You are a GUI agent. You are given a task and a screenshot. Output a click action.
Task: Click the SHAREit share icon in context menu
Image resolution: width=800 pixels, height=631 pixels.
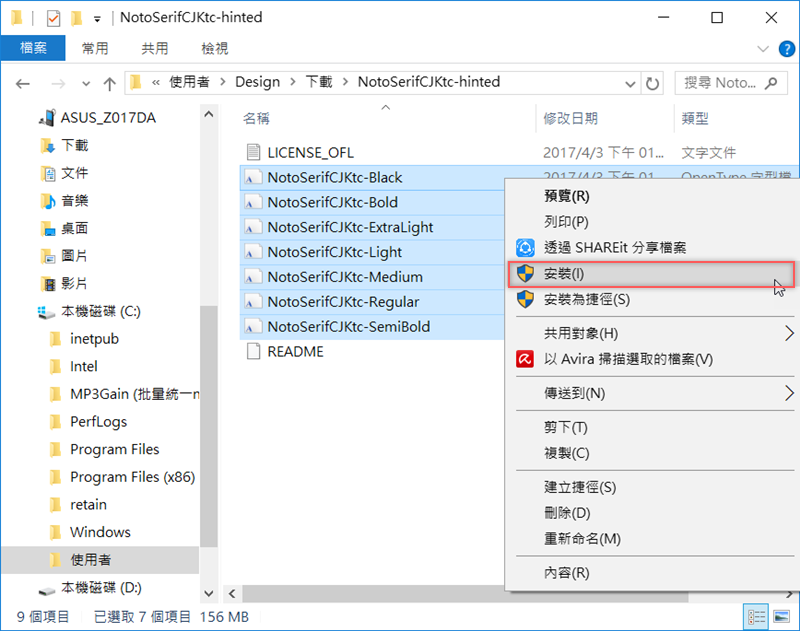coord(525,248)
